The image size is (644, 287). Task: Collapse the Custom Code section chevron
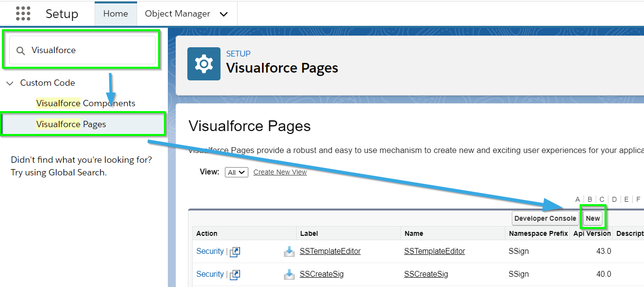tap(10, 83)
